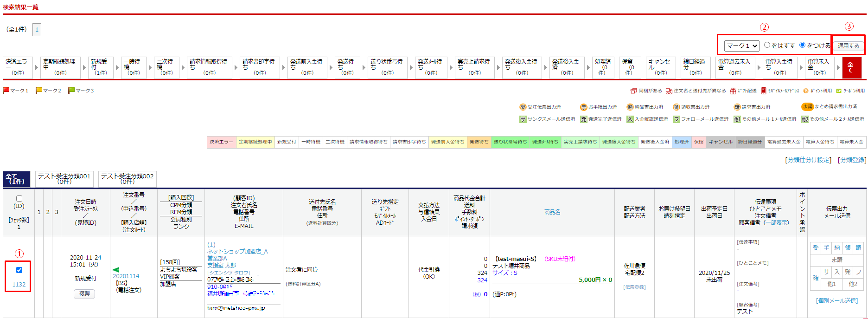868x319 pixels.
Task: Click the 納 delivery note icon in row
Action: pyautogui.click(x=837, y=248)
